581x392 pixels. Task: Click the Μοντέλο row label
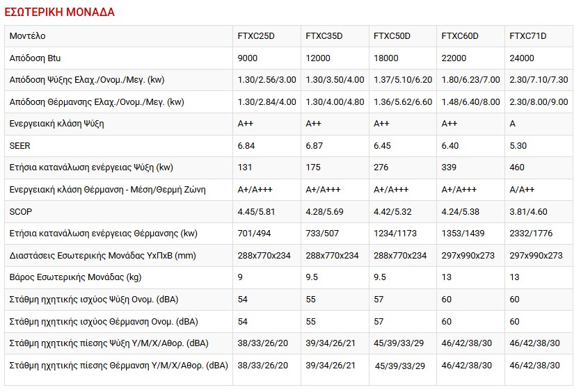point(28,36)
